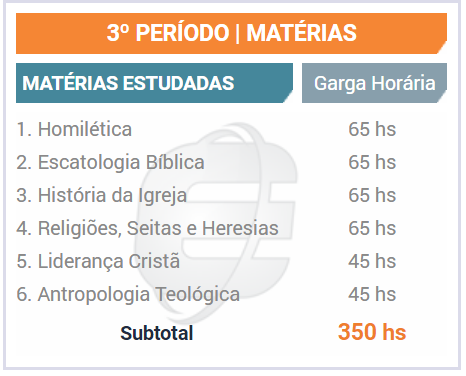Click 65 hs beside Escatologia Bíblica
Screen dimensions: 466x376
(372, 162)
